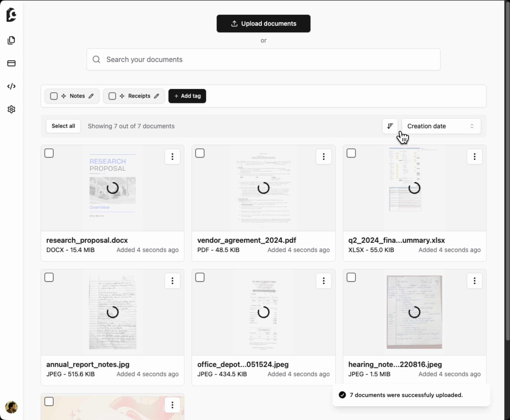The image size is (510, 420).
Task: Open the API code icon in sidebar
Action: click(x=11, y=86)
